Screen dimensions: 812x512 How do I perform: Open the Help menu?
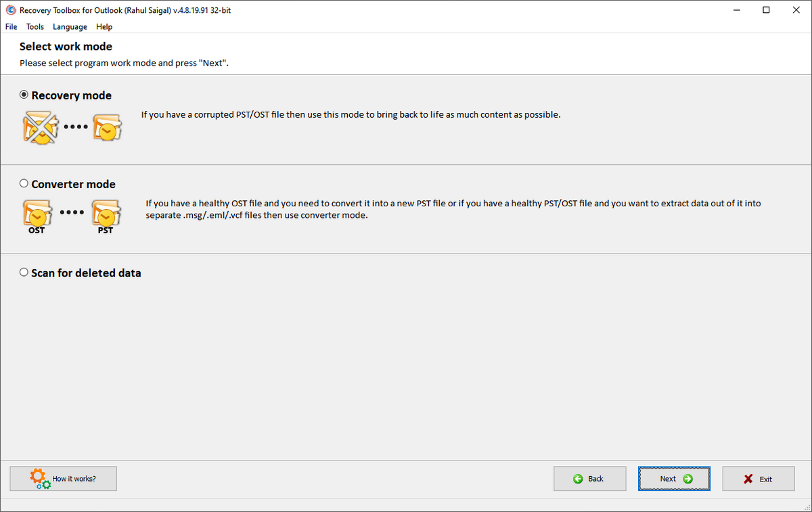coord(104,26)
